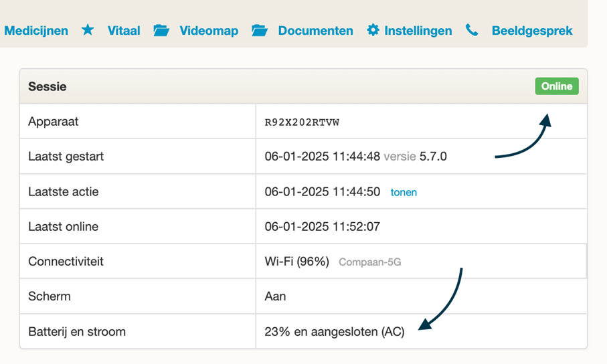Select the 06-01-2025 11:52:07 timestamp

click(322, 227)
